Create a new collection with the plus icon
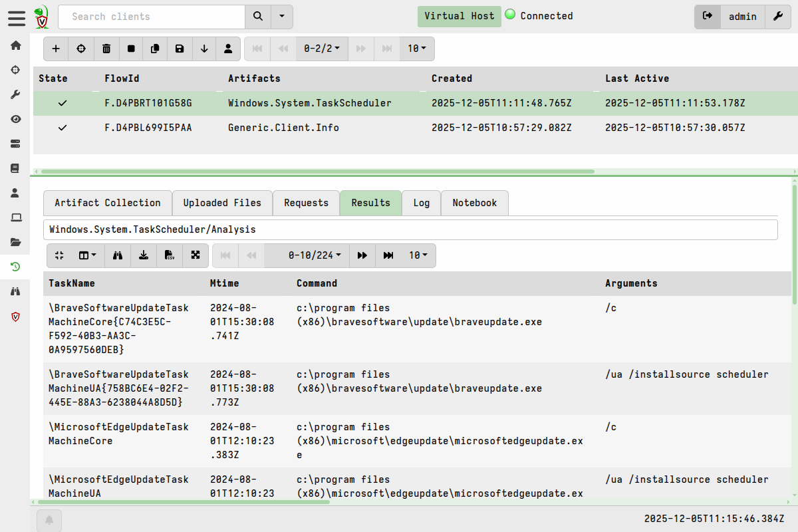The height and width of the screenshot is (532, 798). coord(56,49)
